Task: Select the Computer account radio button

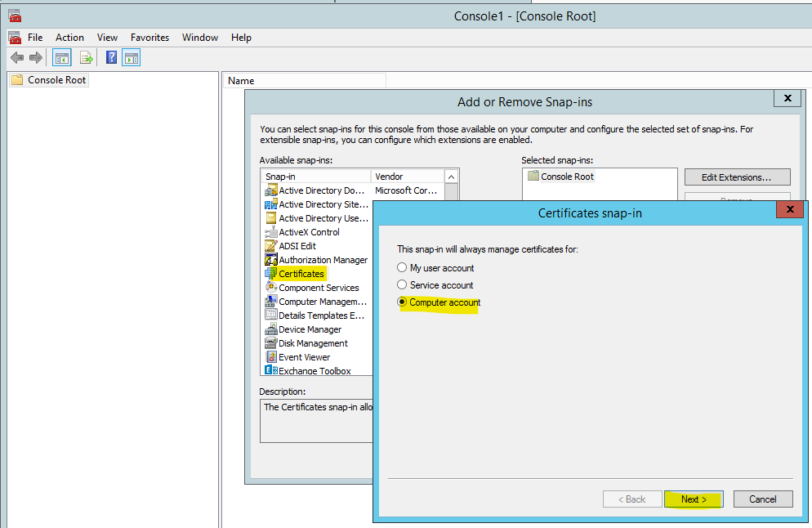Action: [401, 302]
